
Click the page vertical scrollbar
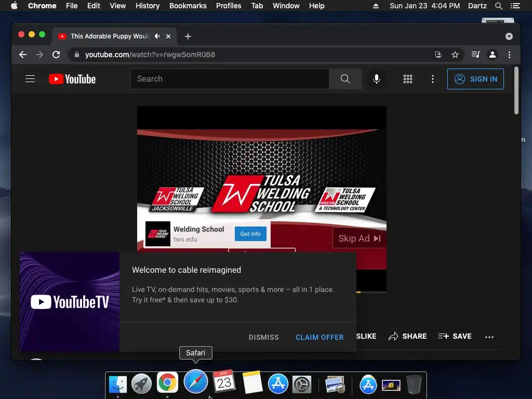(x=516, y=90)
